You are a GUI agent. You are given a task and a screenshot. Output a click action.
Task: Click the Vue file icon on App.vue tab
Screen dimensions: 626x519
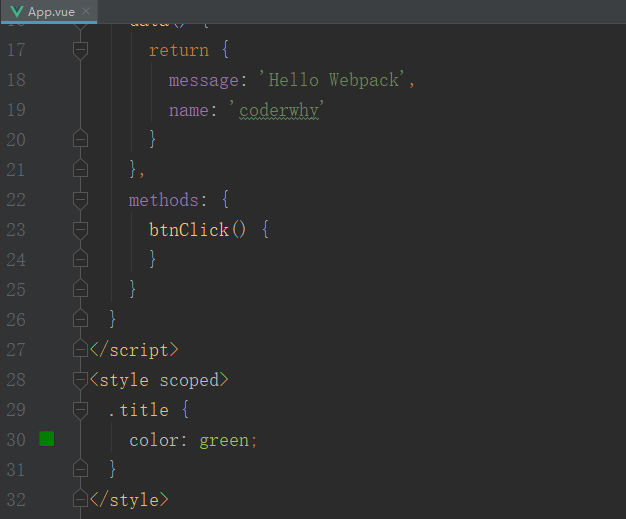[x=17, y=12]
